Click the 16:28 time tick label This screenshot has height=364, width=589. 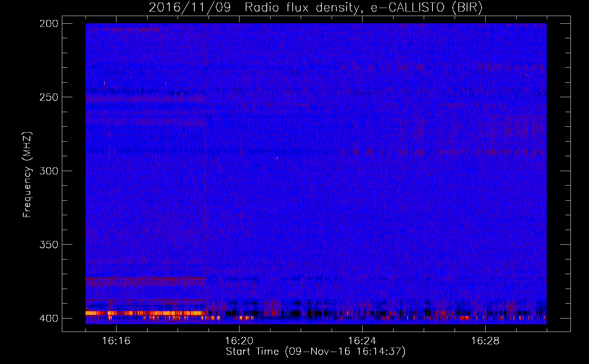click(485, 341)
